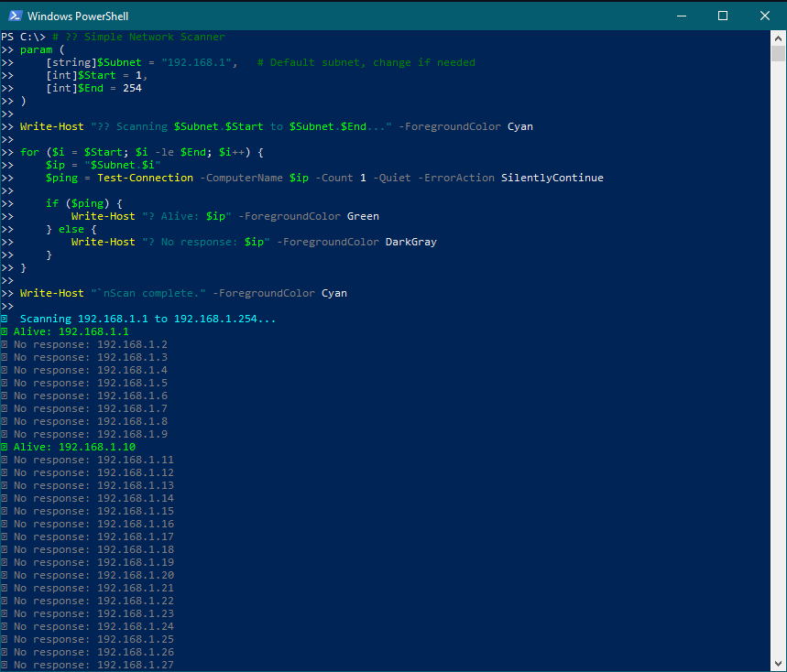Click the green glyph beside Alive: 192.168.1.1
787x672 pixels.
6,331
